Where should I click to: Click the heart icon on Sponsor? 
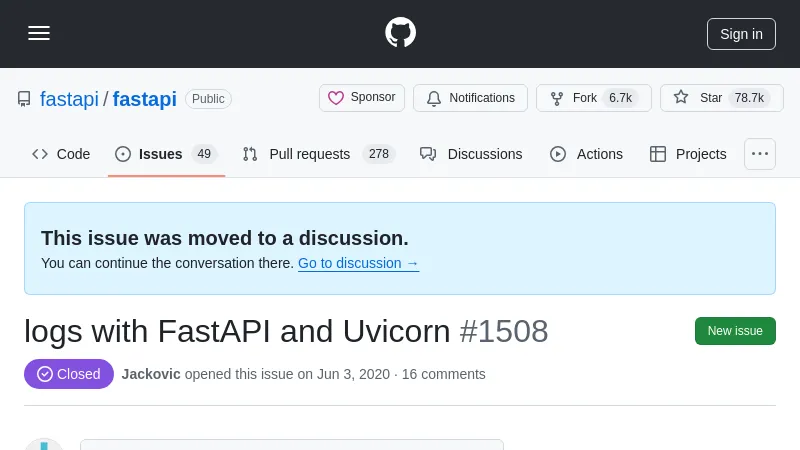point(336,98)
